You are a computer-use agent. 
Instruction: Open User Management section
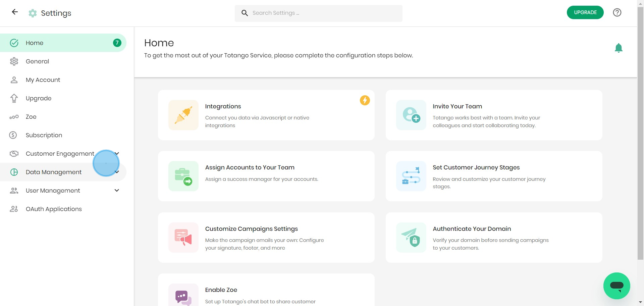coord(63,191)
